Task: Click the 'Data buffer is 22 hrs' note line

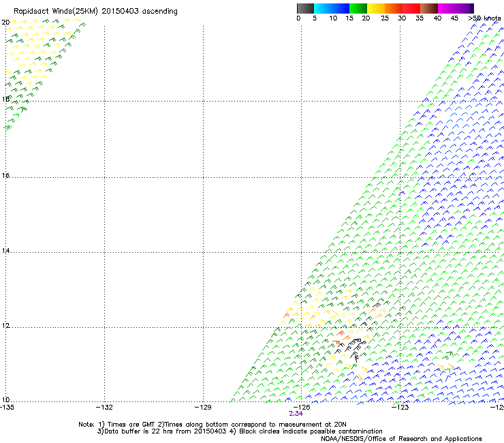Action: coord(240,431)
